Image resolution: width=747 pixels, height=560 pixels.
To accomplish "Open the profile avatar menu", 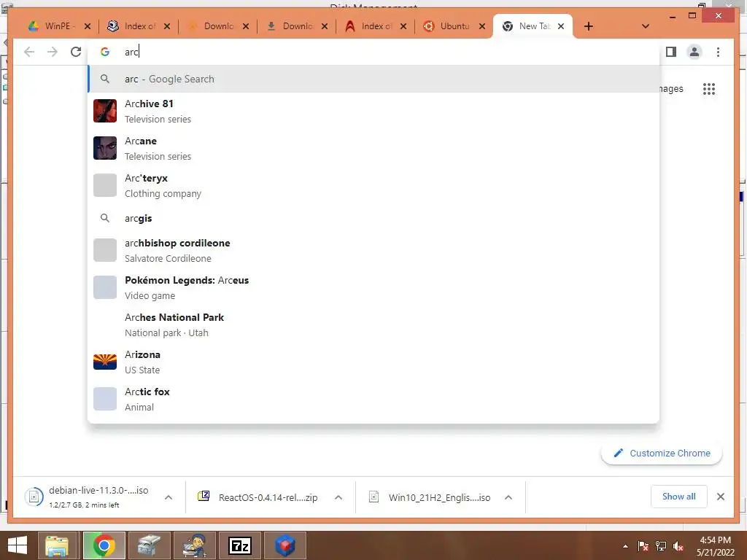I will click(x=694, y=52).
